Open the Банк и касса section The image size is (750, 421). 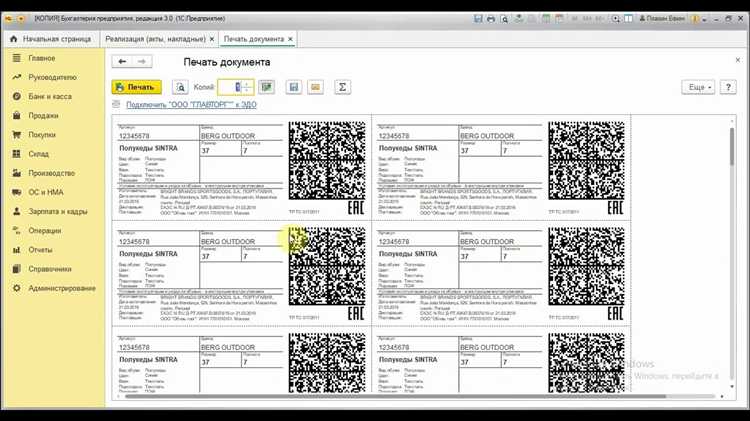(x=50, y=96)
